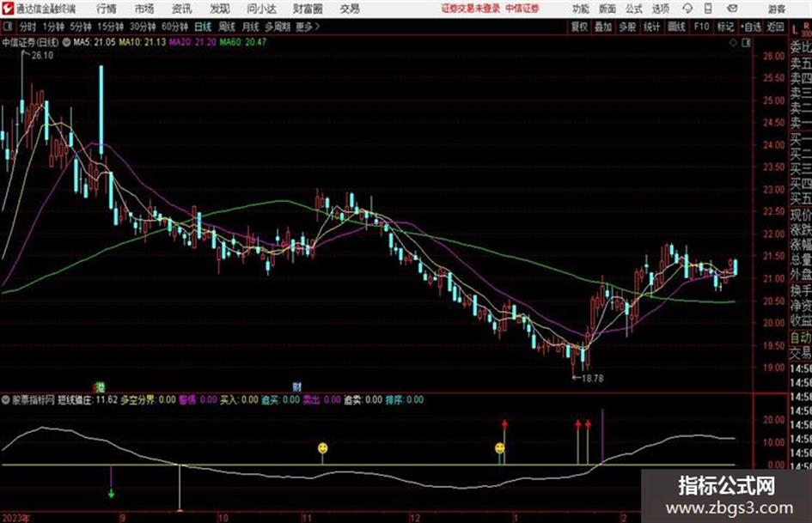Expand the sub-chart indicator dropdown beside 股票指标网
The width and height of the screenshot is (812, 523).
pos(6,399)
